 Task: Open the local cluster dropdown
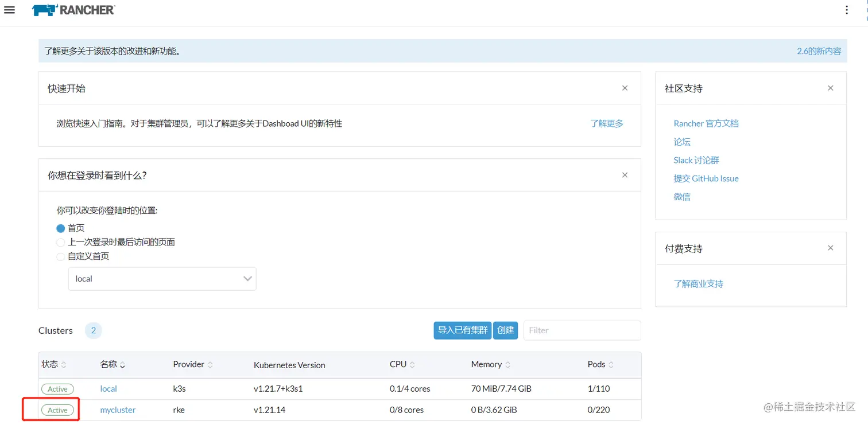162,279
